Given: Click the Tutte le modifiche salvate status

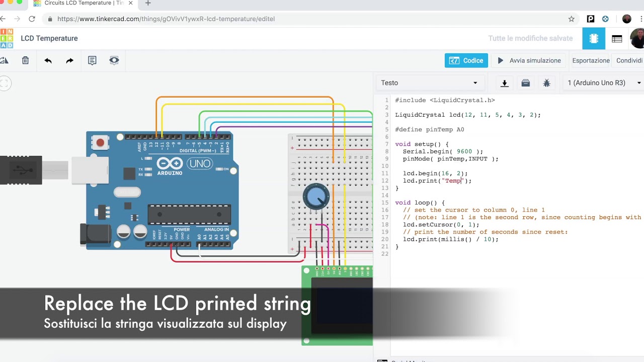Looking at the screenshot, I should (530, 38).
